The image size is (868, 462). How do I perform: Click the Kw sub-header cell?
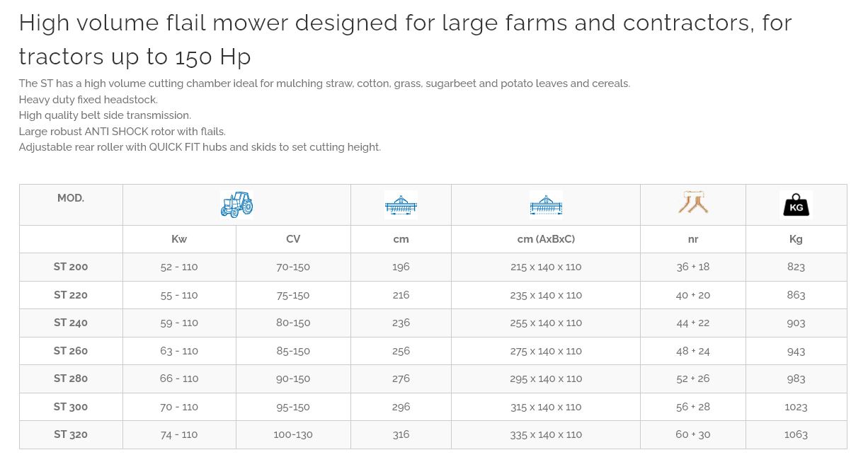(x=179, y=239)
